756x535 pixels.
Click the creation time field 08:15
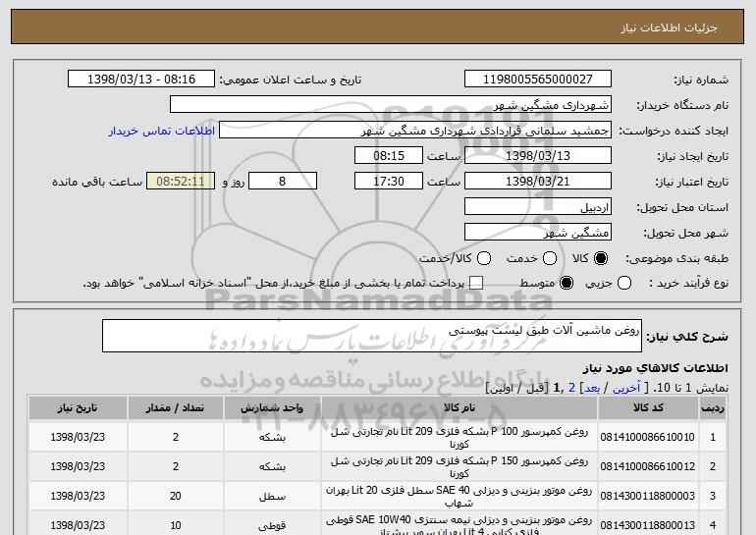pyautogui.click(x=389, y=156)
